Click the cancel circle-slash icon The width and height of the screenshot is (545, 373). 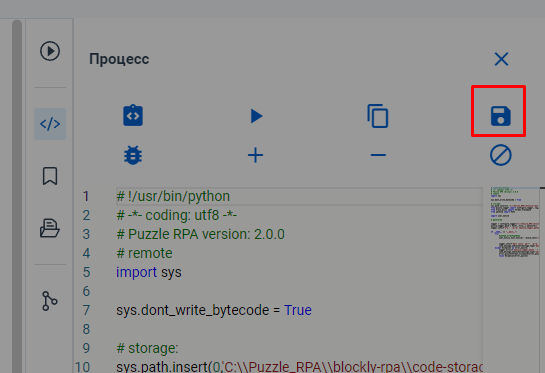(501, 155)
